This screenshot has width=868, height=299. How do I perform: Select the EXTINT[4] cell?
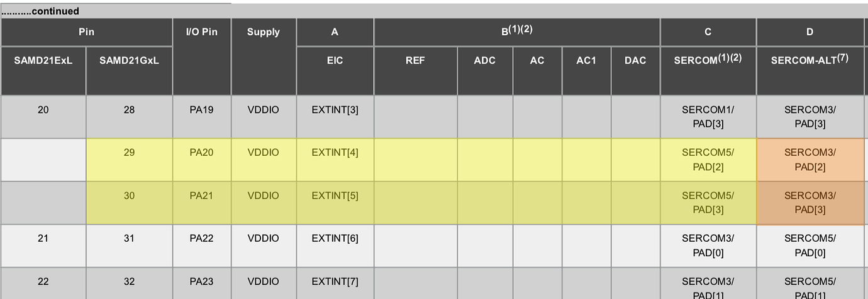point(335,153)
